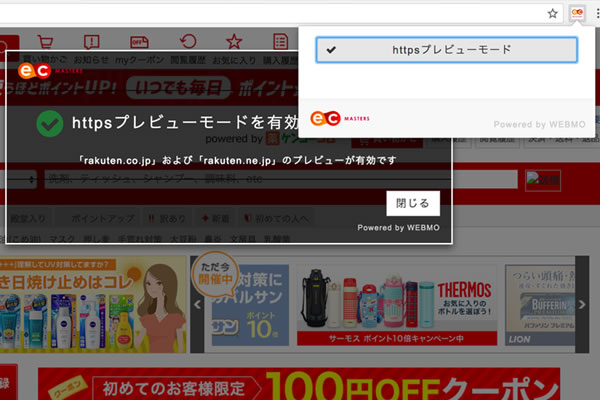This screenshot has width=600, height=400.
Task: Click the EC Masters logo in popup
Action: [340, 118]
